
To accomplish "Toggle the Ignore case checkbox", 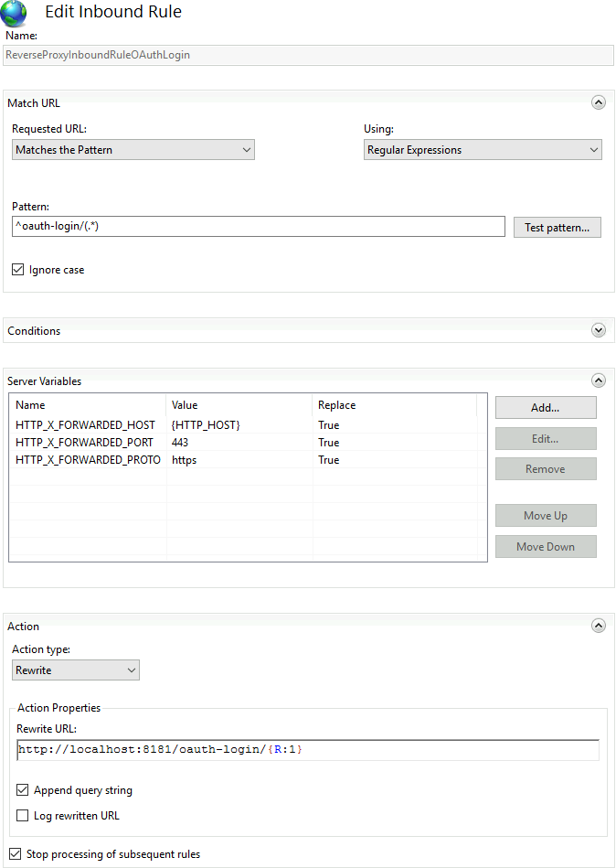I will 16,269.
